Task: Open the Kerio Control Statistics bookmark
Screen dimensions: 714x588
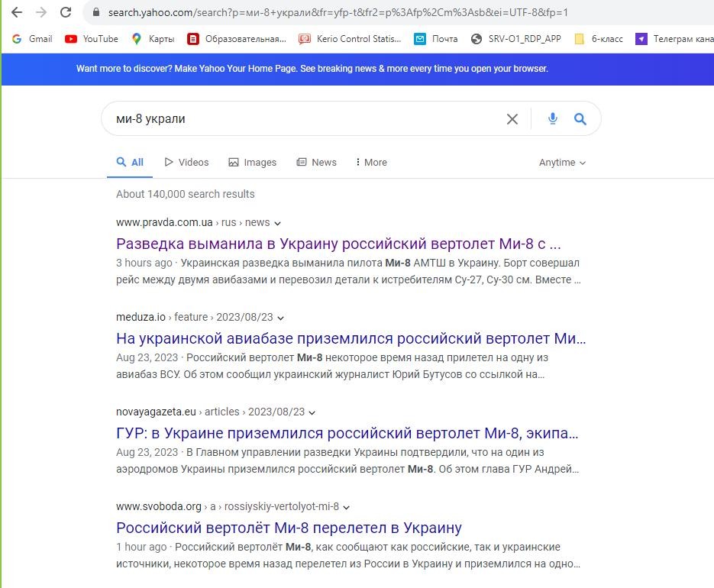Action: click(x=350, y=39)
